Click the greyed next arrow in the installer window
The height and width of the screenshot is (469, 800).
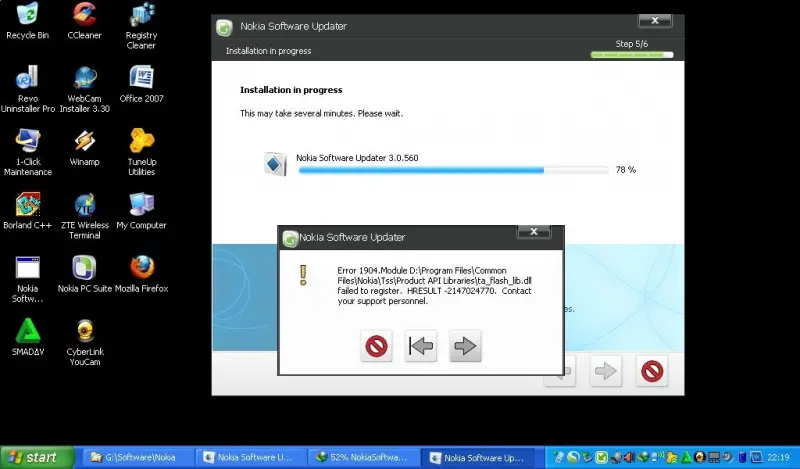[606, 371]
